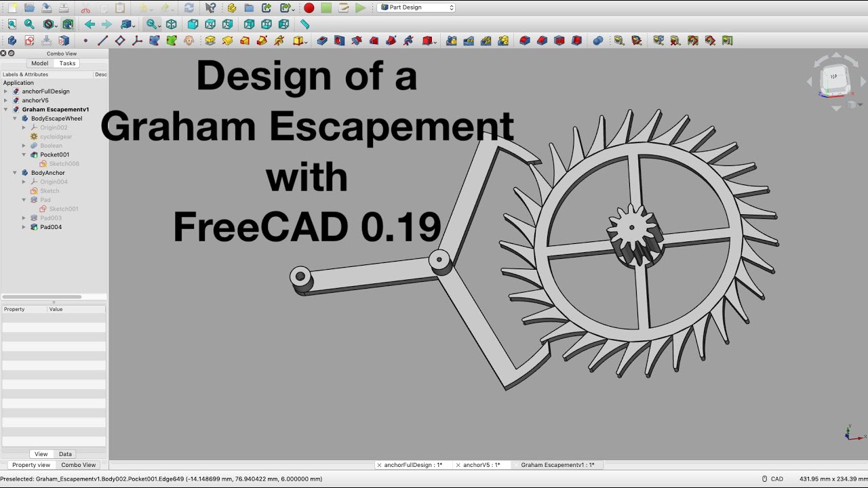Screen dimensions: 868x488
Task: Collapse the Graham Escapementv1 document
Action: pyautogui.click(x=6, y=109)
